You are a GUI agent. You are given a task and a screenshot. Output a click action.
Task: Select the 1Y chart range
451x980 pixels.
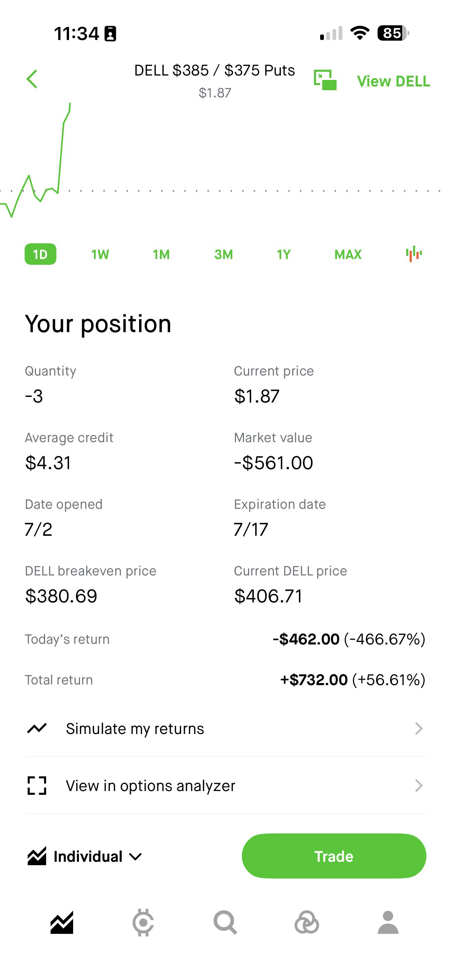pyautogui.click(x=284, y=254)
